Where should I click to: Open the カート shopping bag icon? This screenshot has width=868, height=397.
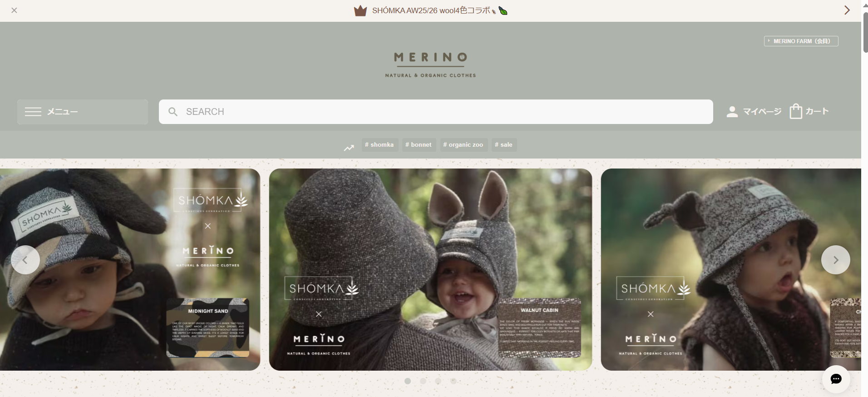(x=796, y=111)
